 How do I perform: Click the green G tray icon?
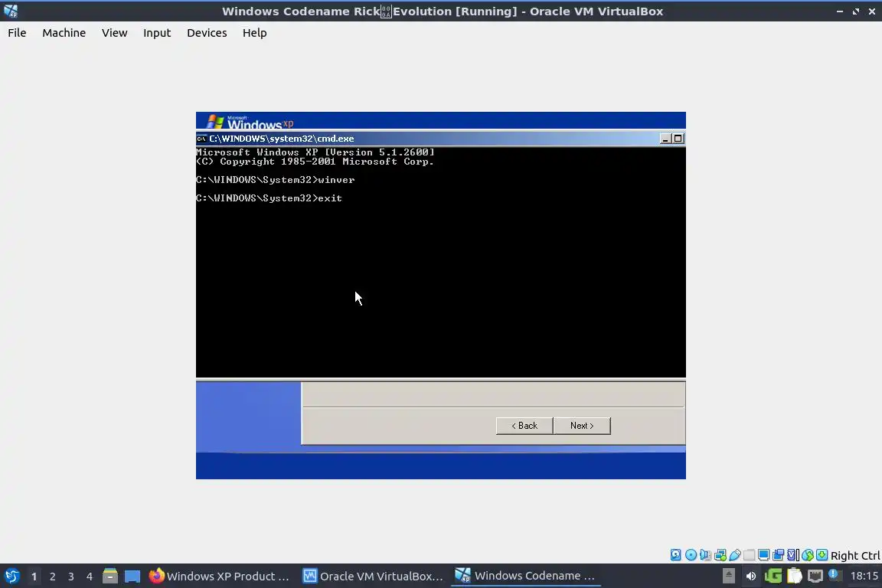pos(773,576)
